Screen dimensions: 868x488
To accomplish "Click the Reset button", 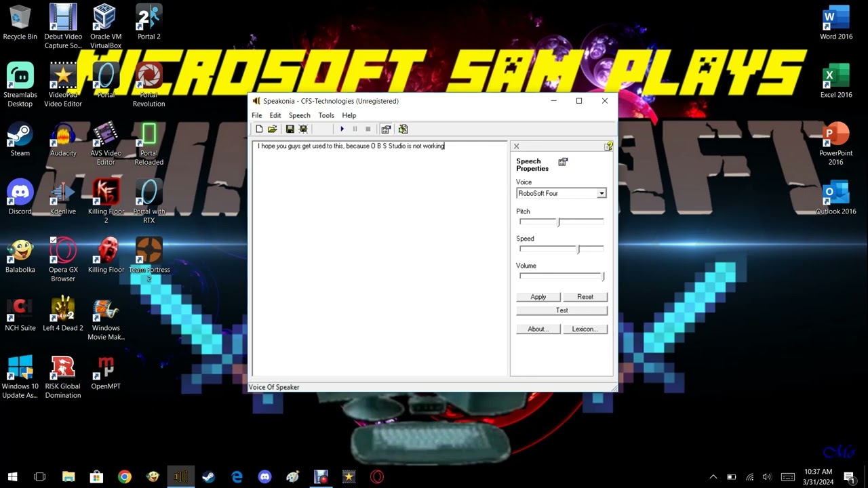I will [585, 297].
